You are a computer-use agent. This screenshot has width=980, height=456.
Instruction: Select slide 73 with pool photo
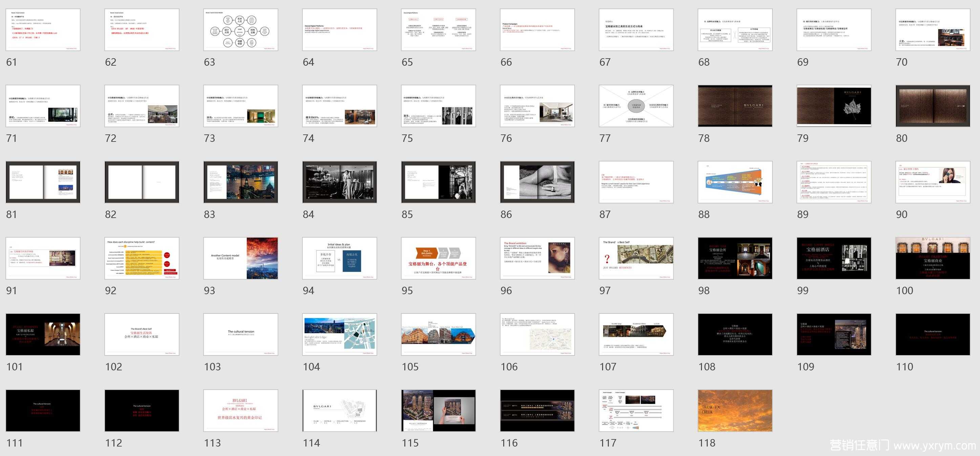click(x=241, y=106)
